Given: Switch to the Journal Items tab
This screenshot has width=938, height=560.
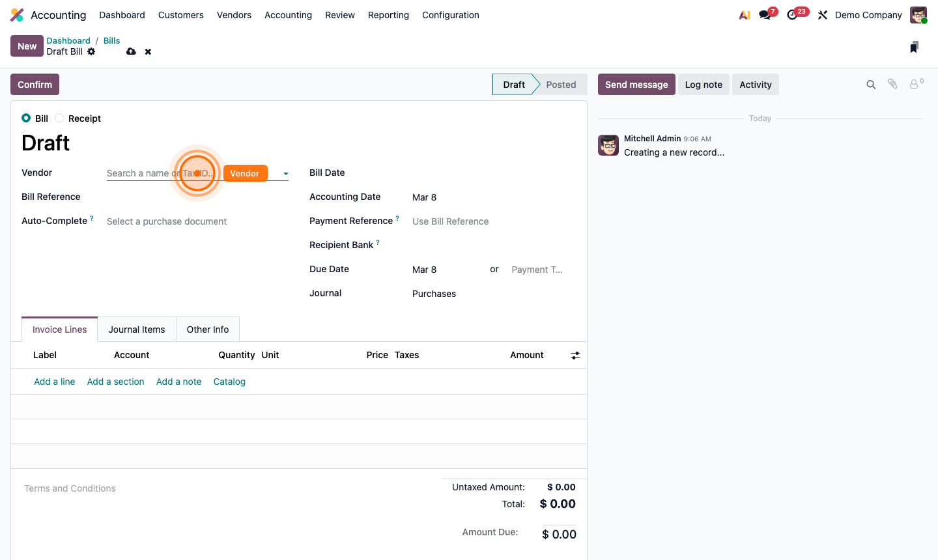Looking at the screenshot, I should (137, 329).
